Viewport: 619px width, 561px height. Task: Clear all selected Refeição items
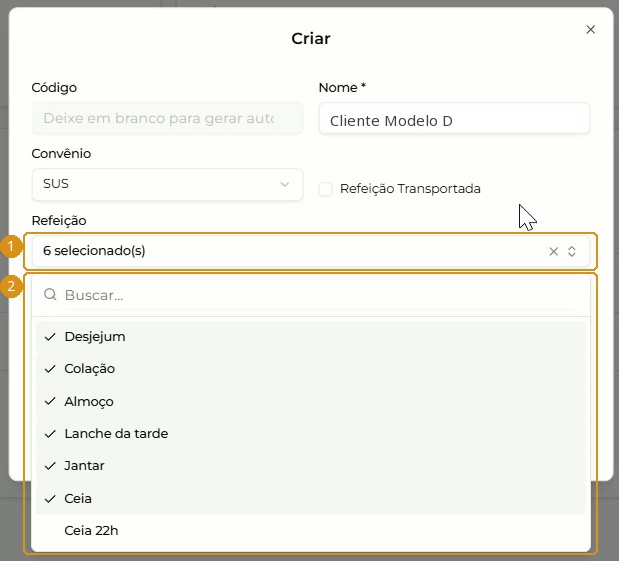pos(553,251)
